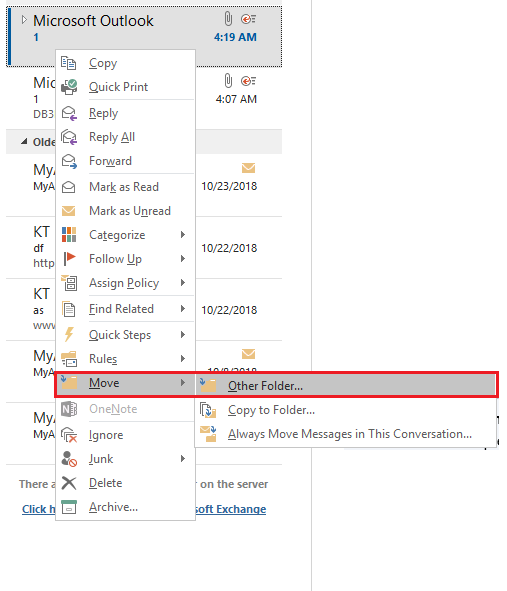Click the Delete X icon

[69, 483]
